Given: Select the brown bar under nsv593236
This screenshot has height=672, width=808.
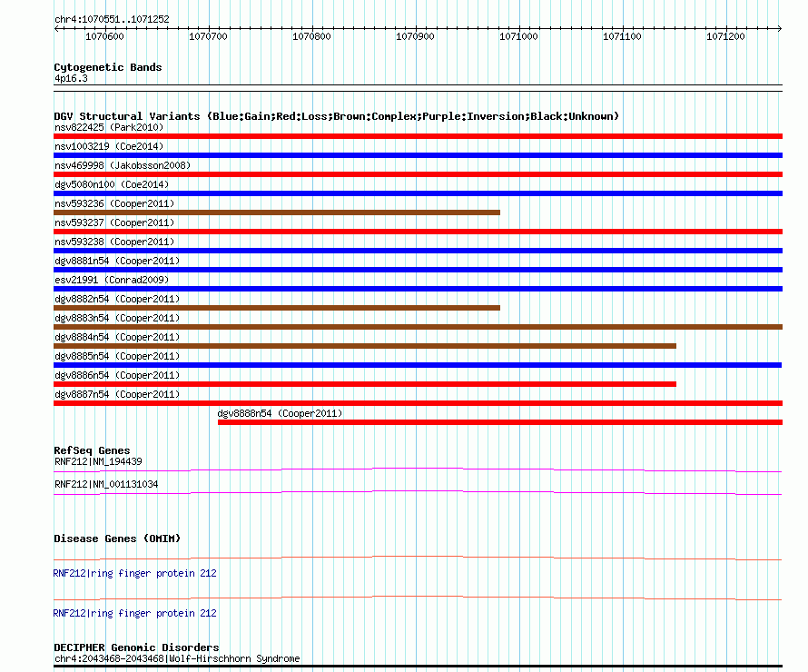Looking at the screenshot, I should (277, 212).
